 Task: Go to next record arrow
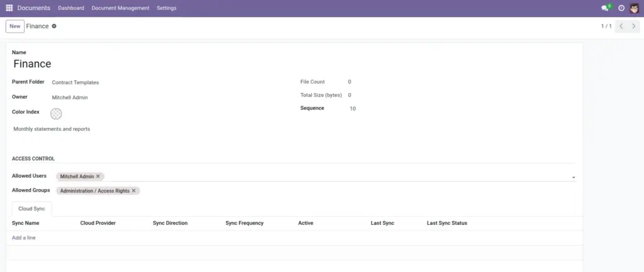click(634, 26)
